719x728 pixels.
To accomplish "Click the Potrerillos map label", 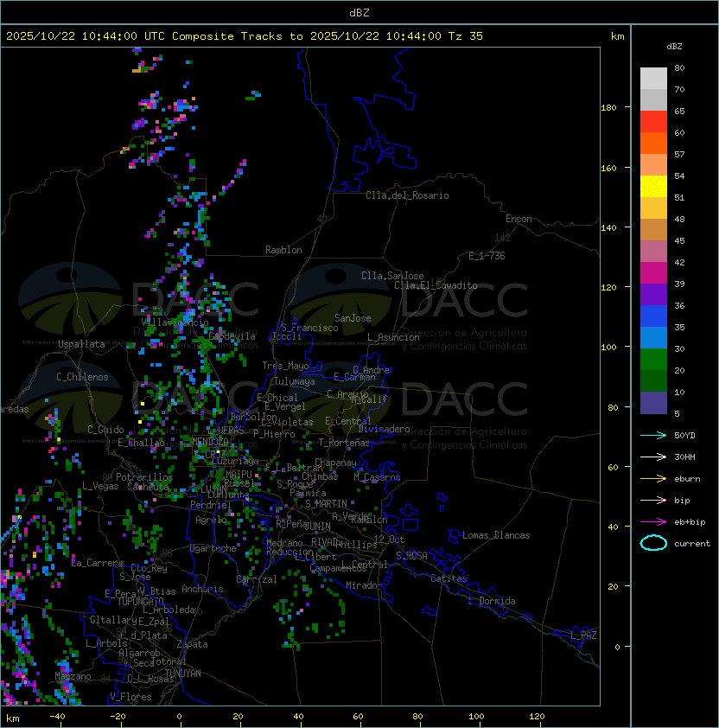I will point(144,477).
